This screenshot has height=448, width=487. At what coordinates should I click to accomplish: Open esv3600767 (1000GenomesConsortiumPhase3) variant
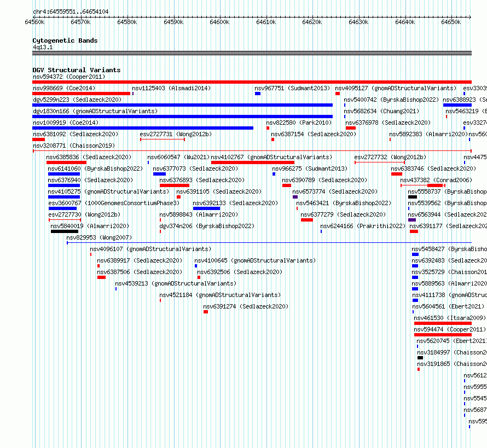tap(114, 203)
